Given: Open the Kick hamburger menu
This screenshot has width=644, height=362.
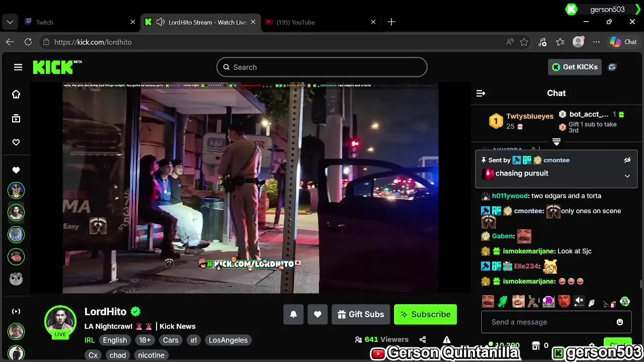Looking at the screenshot, I should click(18, 67).
